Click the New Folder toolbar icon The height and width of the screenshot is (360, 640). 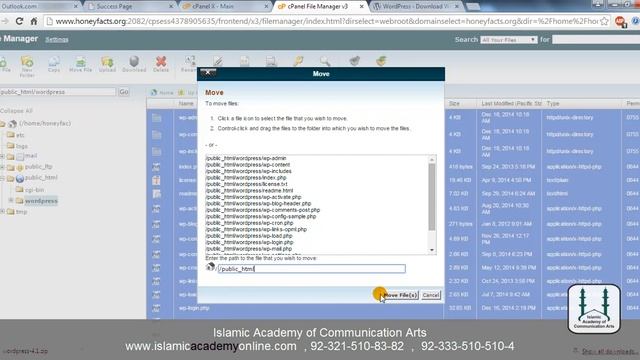[x=27, y=62]
